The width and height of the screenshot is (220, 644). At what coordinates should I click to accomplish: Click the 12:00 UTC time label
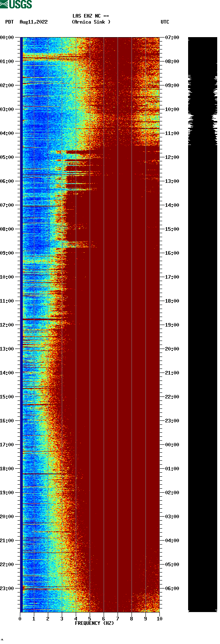(172, 157)
